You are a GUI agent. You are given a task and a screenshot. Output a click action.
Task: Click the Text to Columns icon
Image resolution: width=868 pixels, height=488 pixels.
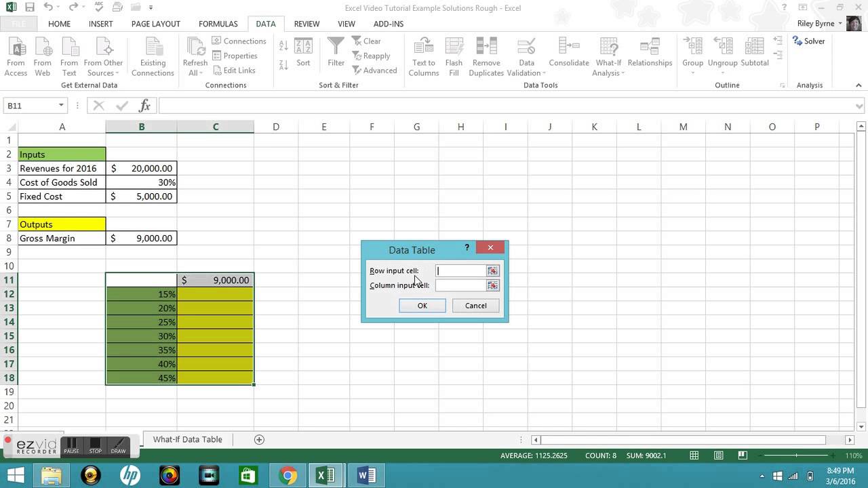424,46
